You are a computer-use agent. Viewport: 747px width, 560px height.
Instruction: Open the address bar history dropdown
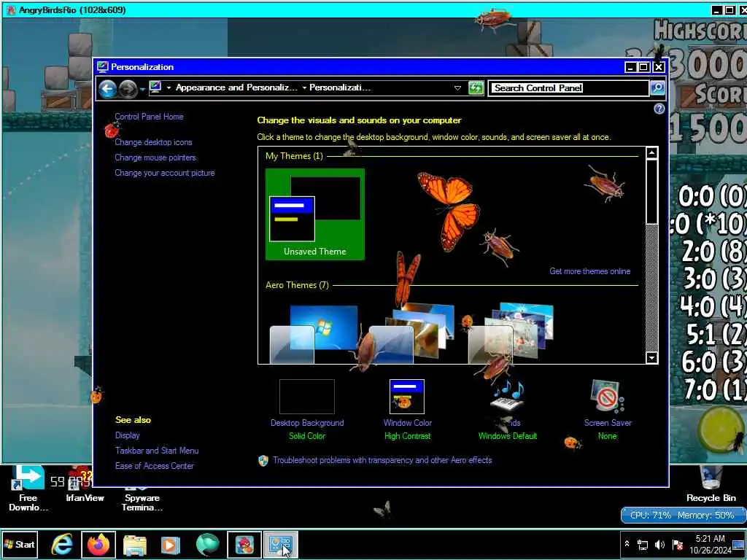pyautogui.click(x=457, y=88)
